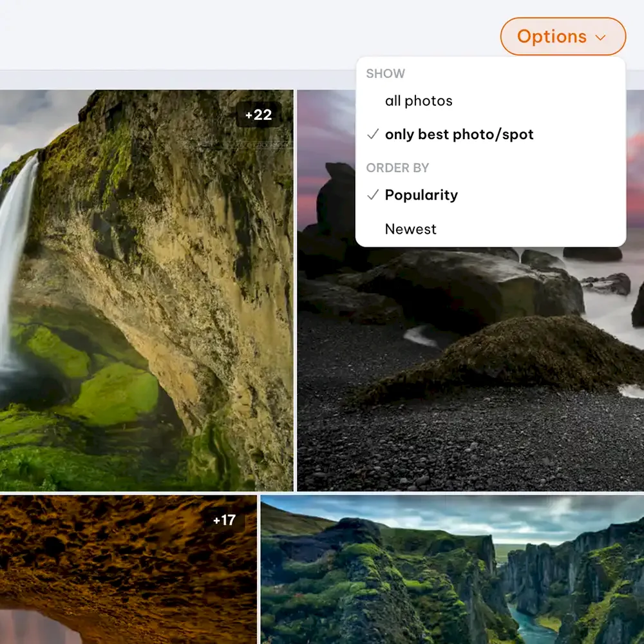Click the Options dropdown button

562,37
